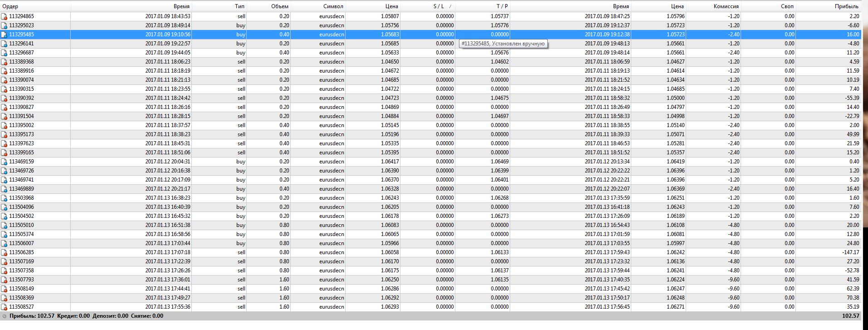
Task: Select the order icon for 113294865
Action: click(x=4, y=16)
